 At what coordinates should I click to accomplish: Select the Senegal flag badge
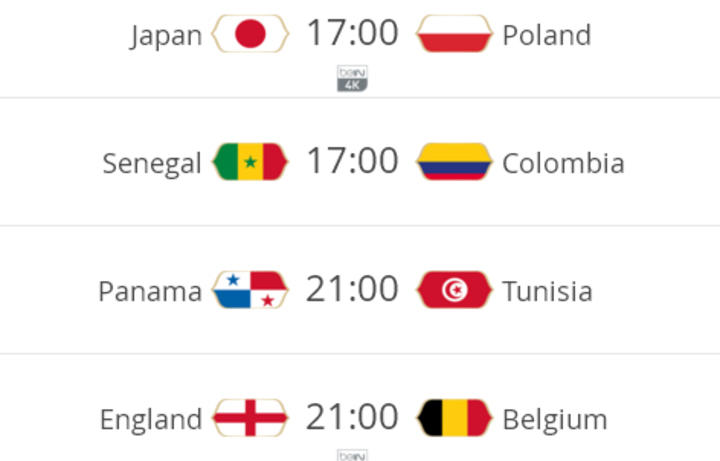coord(250,162)
